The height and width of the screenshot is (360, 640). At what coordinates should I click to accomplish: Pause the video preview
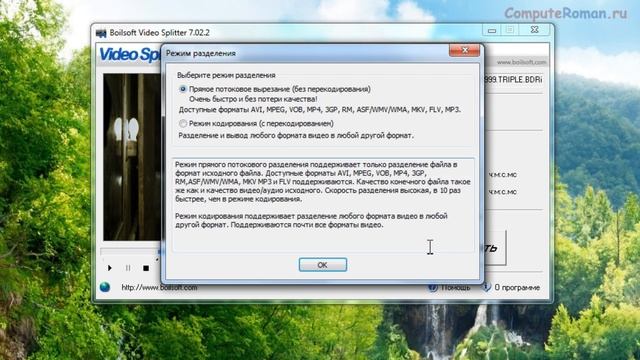[x=128, y=268]
